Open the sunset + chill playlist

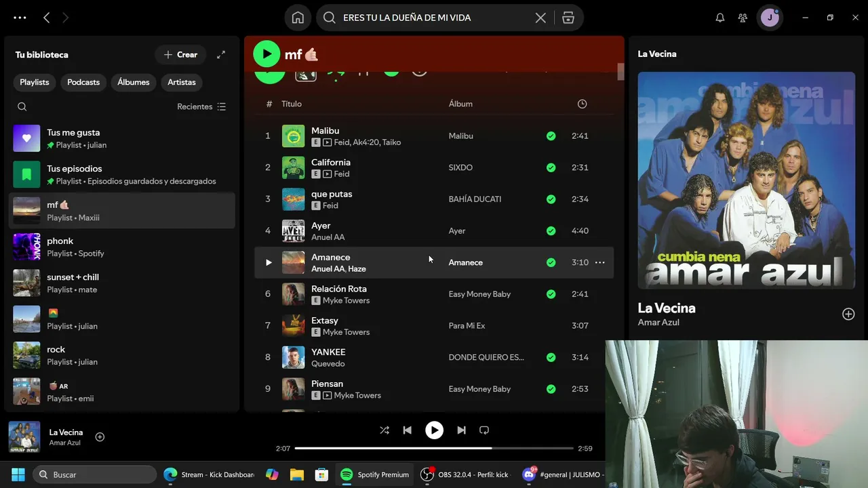click(122, 283)
